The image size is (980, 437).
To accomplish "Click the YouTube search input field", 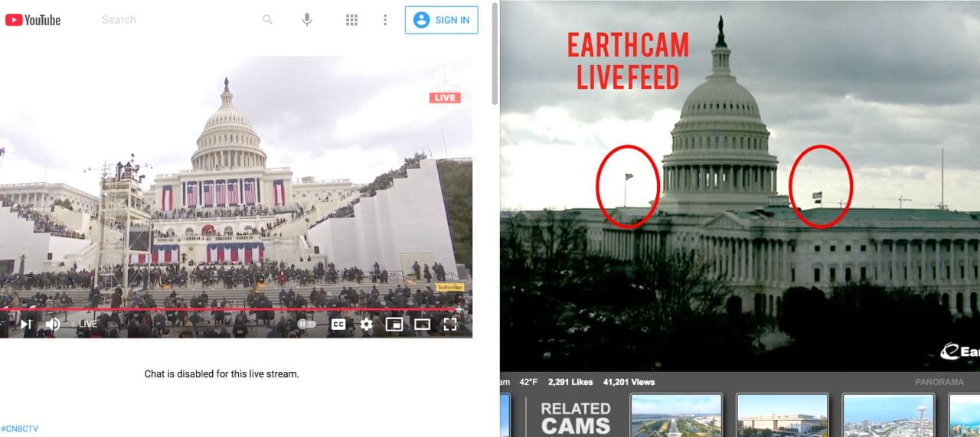I will [176, 20].
